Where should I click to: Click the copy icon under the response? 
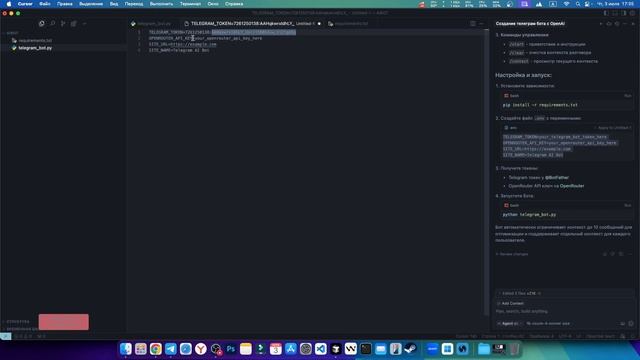[621, 254]
